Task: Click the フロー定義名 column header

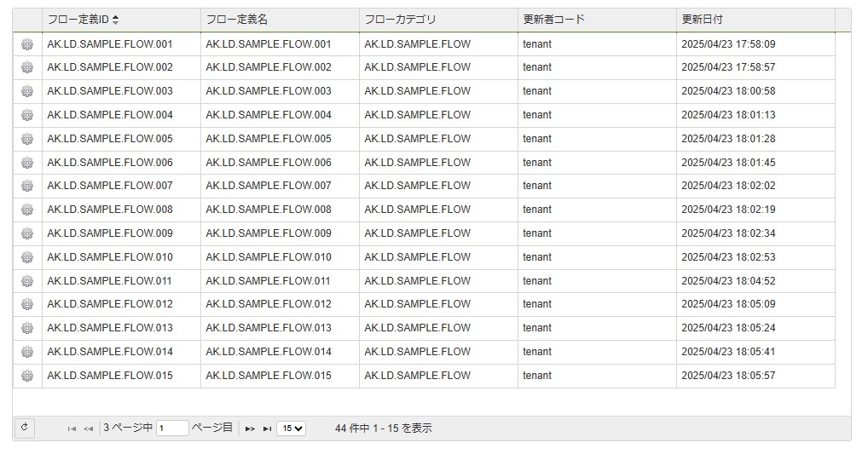Action: pyautogui.click(x=237, y=20)
